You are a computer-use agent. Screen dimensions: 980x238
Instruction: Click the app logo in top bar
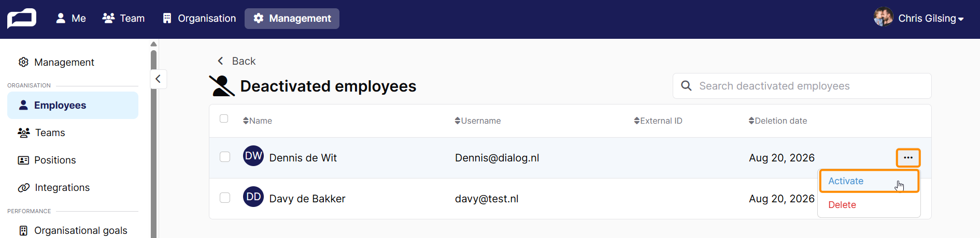click(x=22, y=18)
